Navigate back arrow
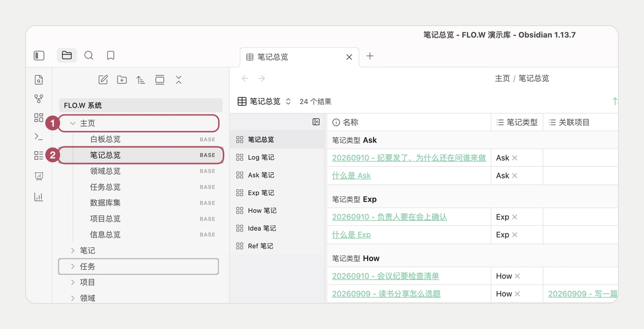This screenshot has width=644, height=329. point(245,79)
